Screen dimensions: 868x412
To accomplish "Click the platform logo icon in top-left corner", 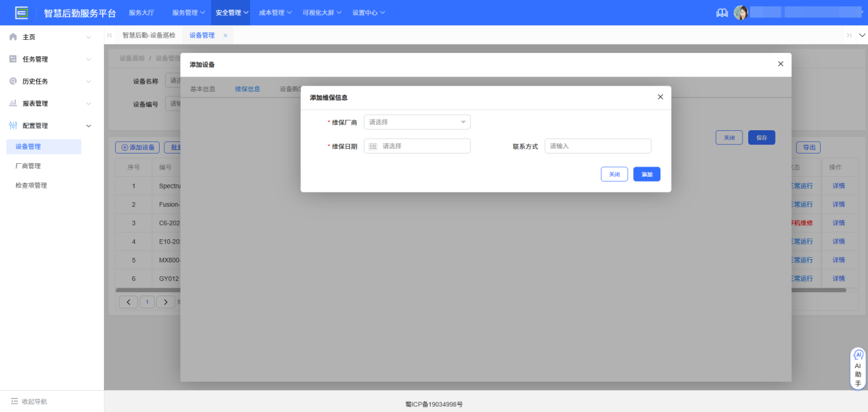I will click(21, 11).
